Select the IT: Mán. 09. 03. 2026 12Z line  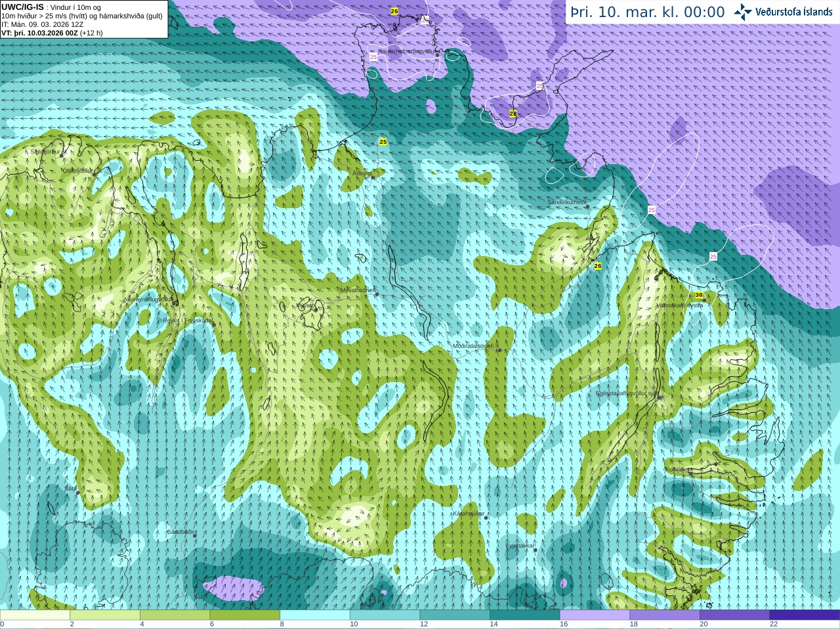pyautogui.click(x=42, y=24)
